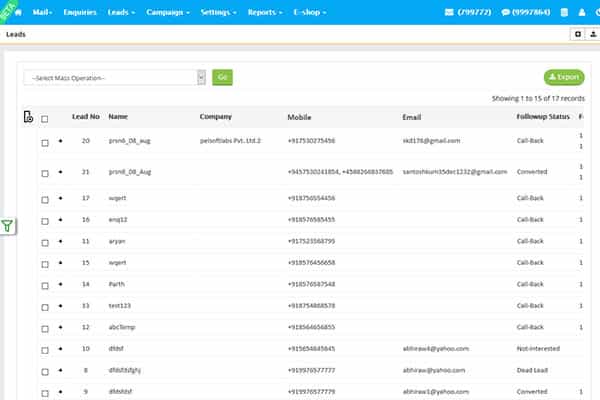Viewport: 600px width, 400px height.
Task: Click the Export button
Action: tap(564, 77)
